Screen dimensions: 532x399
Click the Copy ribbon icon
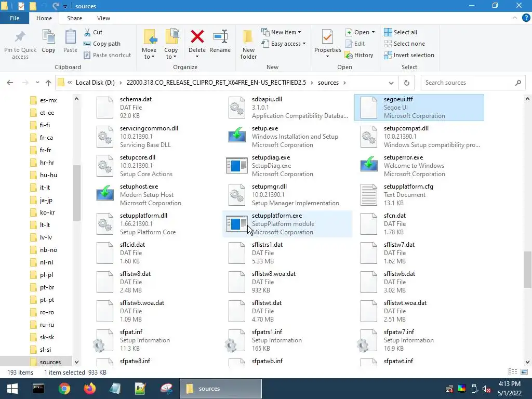coord(48,37)
